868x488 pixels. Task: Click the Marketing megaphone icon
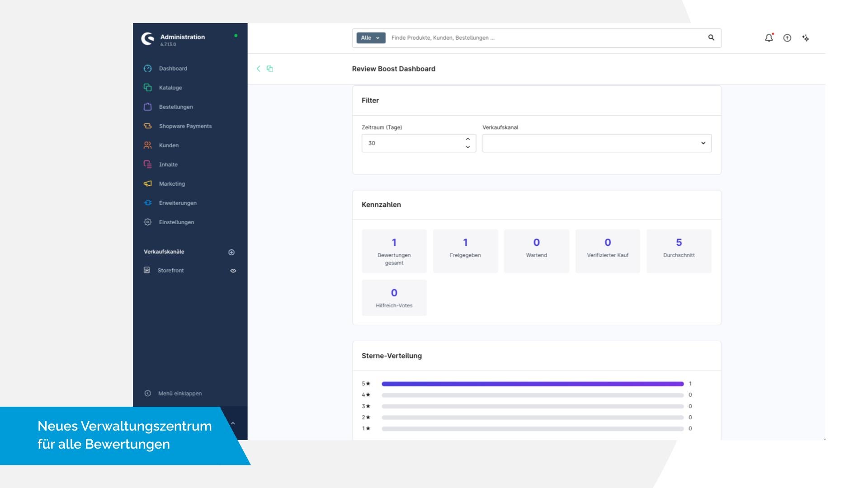coord(147,184)
